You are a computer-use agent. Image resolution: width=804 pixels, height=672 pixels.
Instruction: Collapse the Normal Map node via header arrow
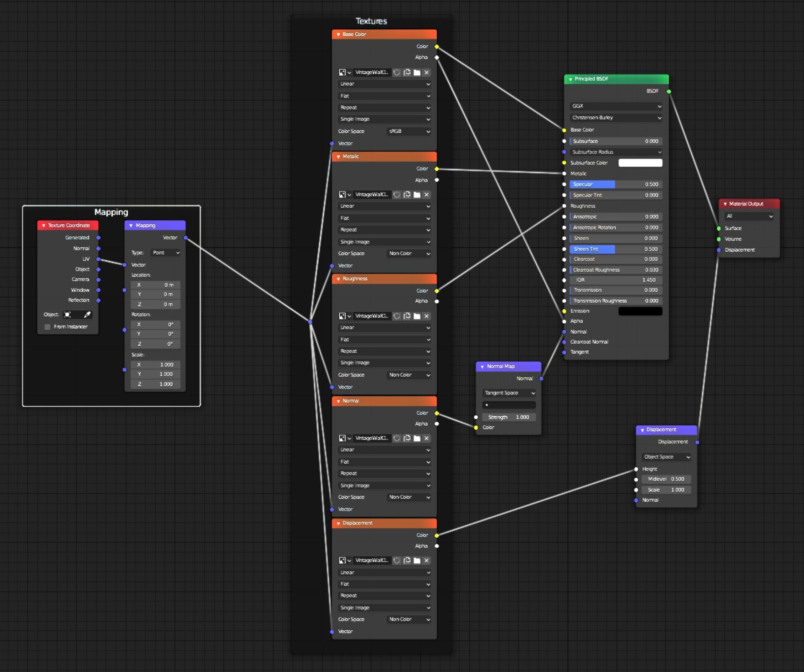tap(482, 367)
